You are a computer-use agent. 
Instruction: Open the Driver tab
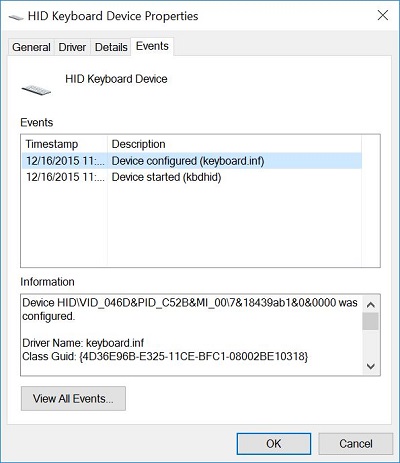(72, 47)
